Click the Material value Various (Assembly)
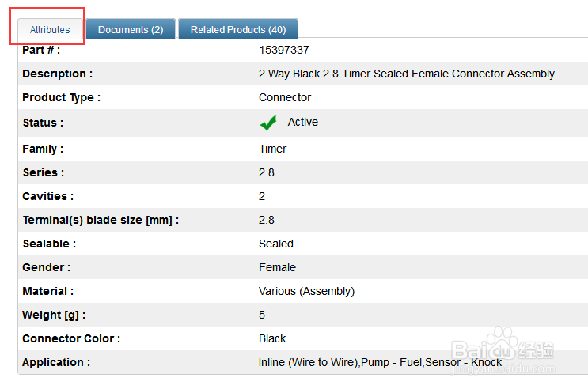 point(306,291)
